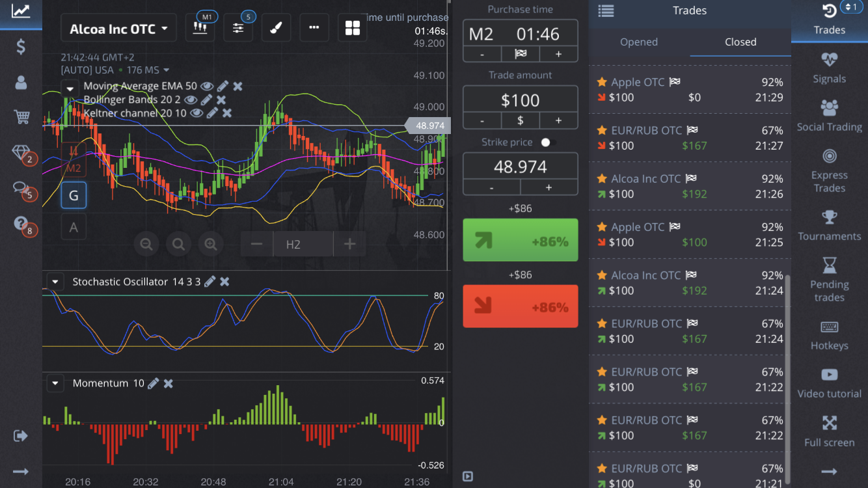Screen dimensions: 868x488
Task: Click the $100 trade amount field
Action: pyautogui.click(x=521, y=100)
